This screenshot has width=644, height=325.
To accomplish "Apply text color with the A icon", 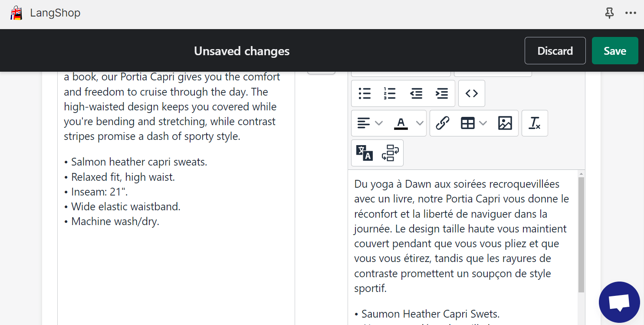I will (401, 123).
